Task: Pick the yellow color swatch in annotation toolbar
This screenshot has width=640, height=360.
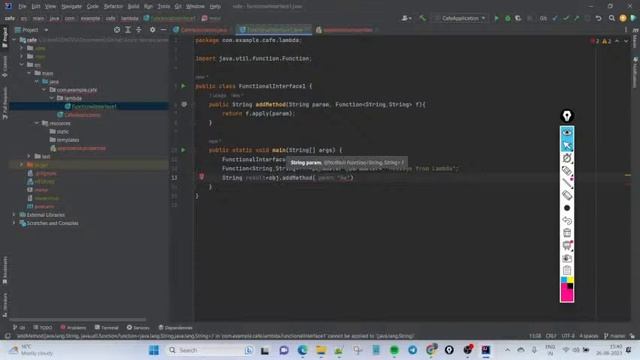Action: pos(570,280)
